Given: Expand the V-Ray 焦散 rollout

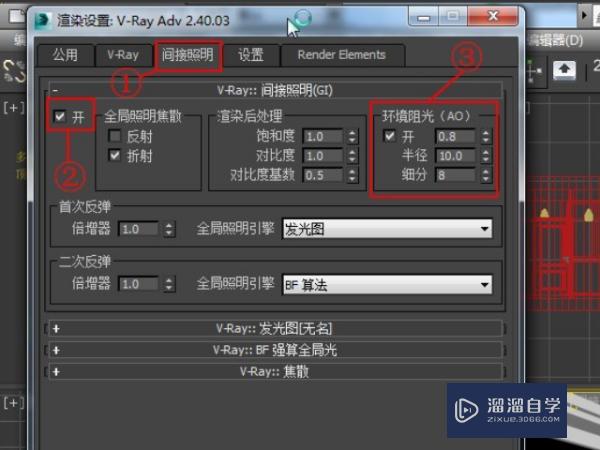Looking at the screenshot, I should (x=276, y=372).
